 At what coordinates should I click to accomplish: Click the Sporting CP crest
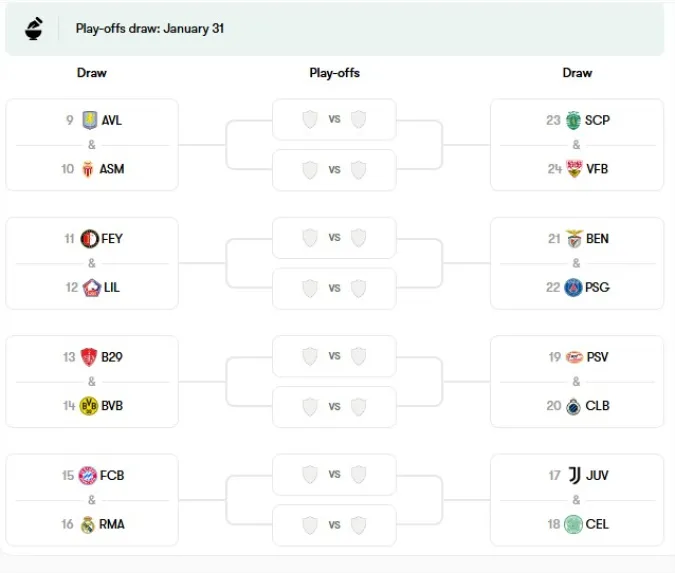click(574, 120)
